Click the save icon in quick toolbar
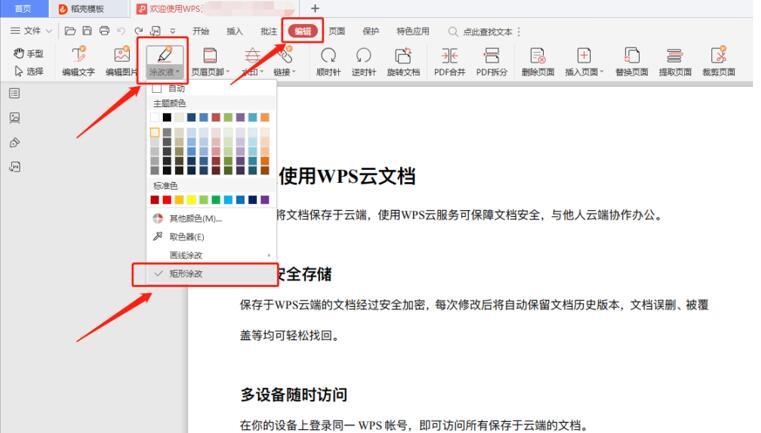Viewport: 761px width, 433px height. point(87,31)
